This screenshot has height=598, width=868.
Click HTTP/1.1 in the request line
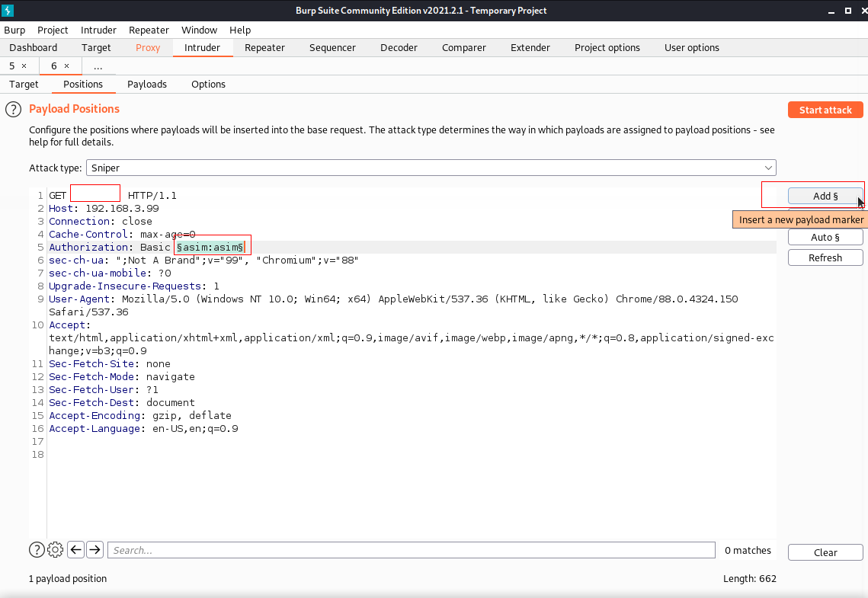(152, 195)
